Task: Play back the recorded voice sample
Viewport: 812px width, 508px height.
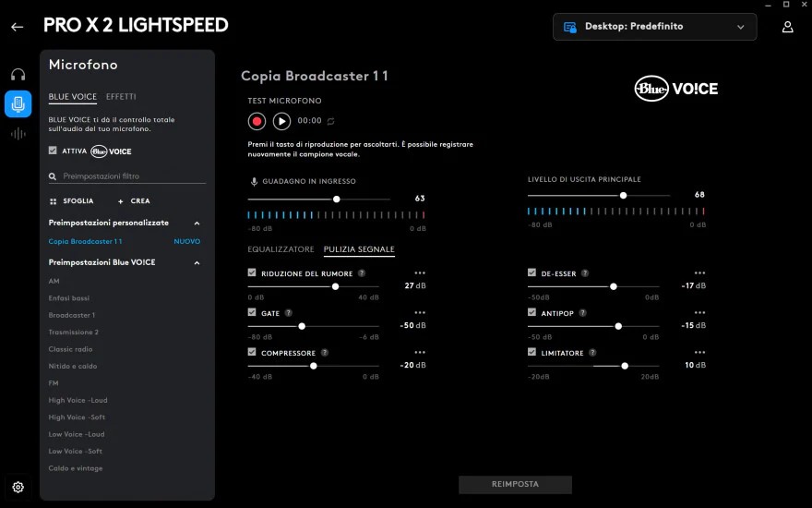Action: coord(281,121)
